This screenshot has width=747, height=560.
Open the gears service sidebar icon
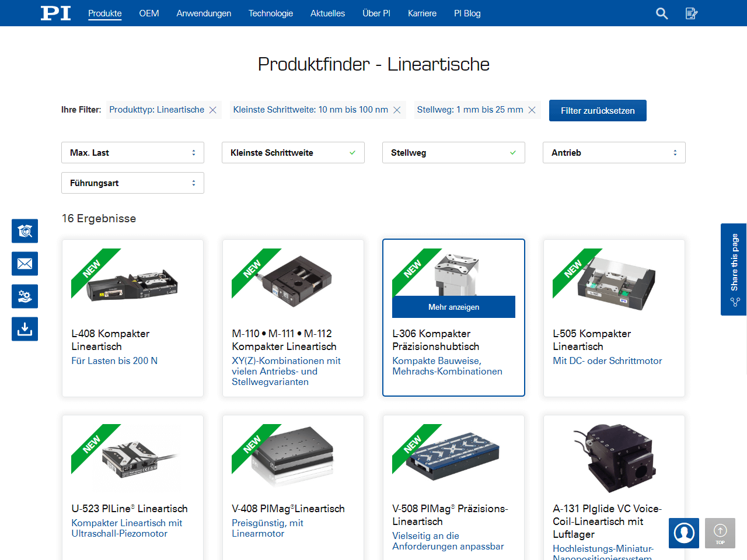[x=25, y=296]
